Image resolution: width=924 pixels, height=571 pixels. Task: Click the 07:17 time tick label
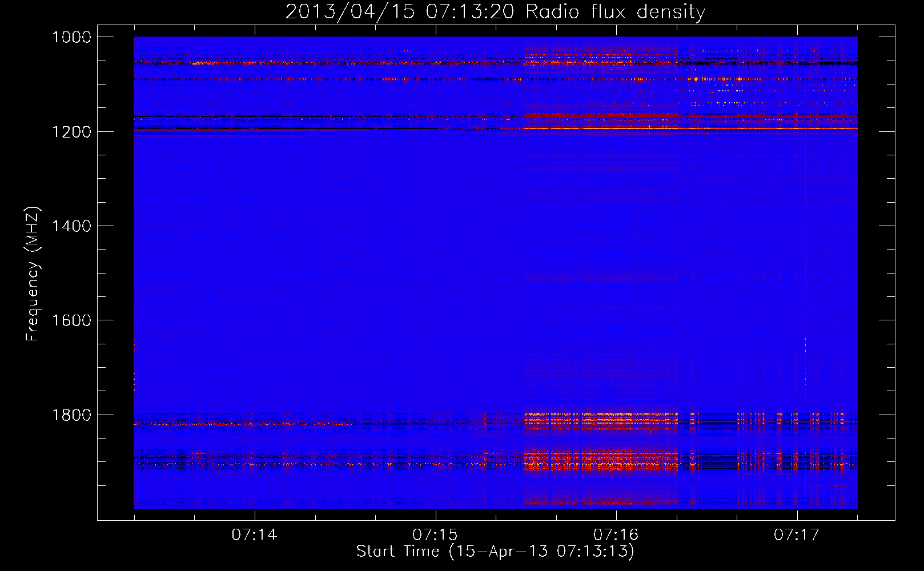797,535
